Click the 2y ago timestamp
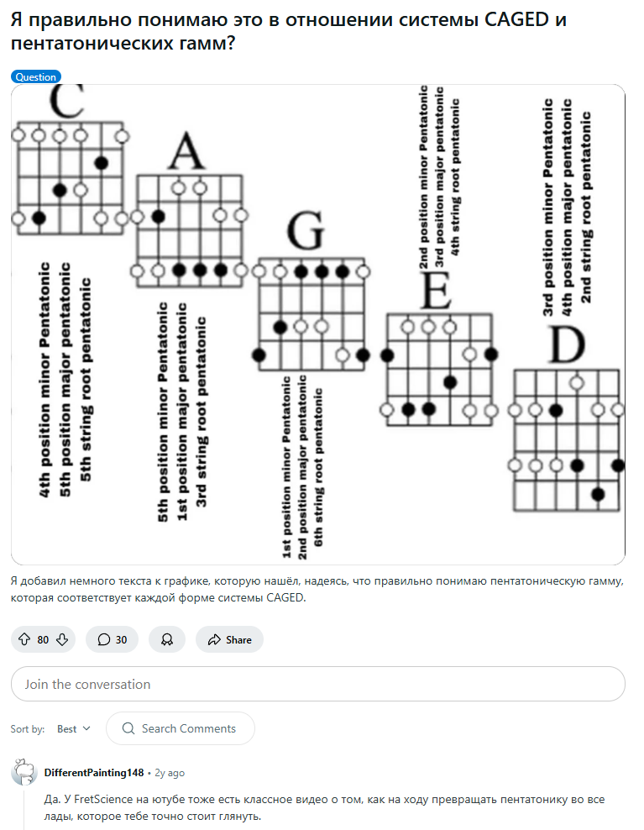 pos(170,773)
